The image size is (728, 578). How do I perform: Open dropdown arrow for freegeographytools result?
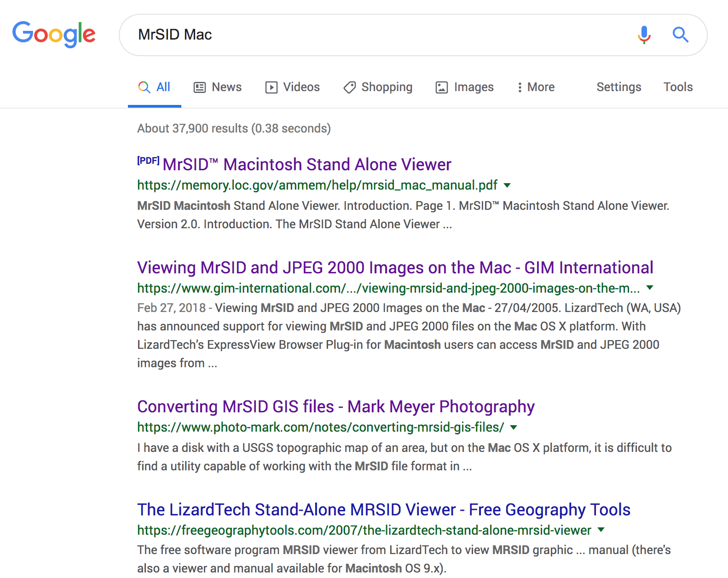pyautogui.click(x=601, y=530)
